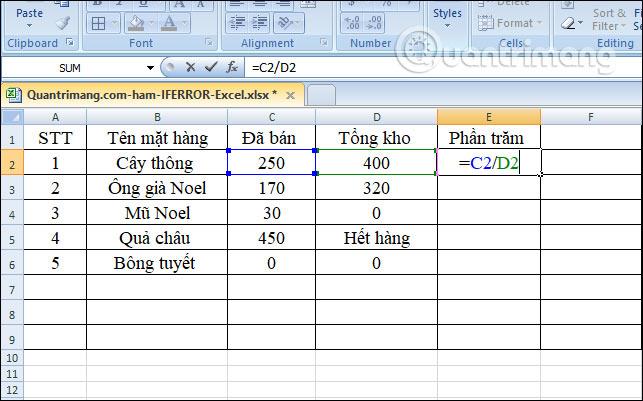
Task: Select the 'Cây thông' cell
Action: pos(157,163)
